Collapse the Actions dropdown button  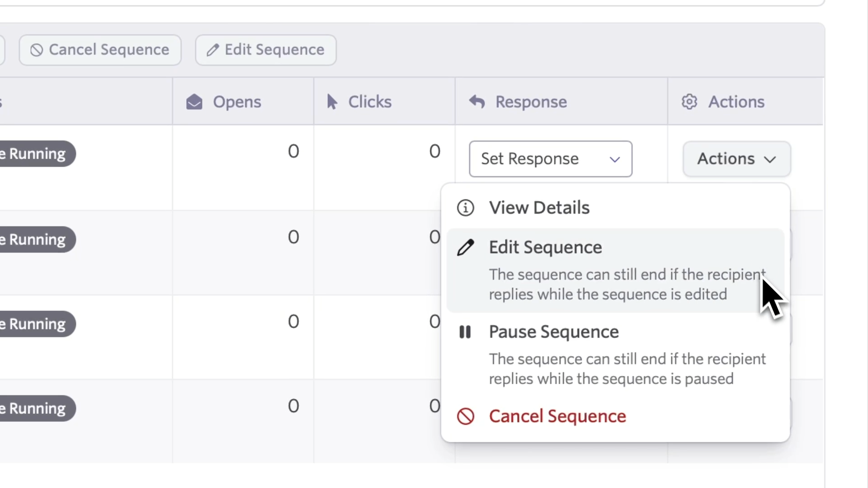coord(736,159)
